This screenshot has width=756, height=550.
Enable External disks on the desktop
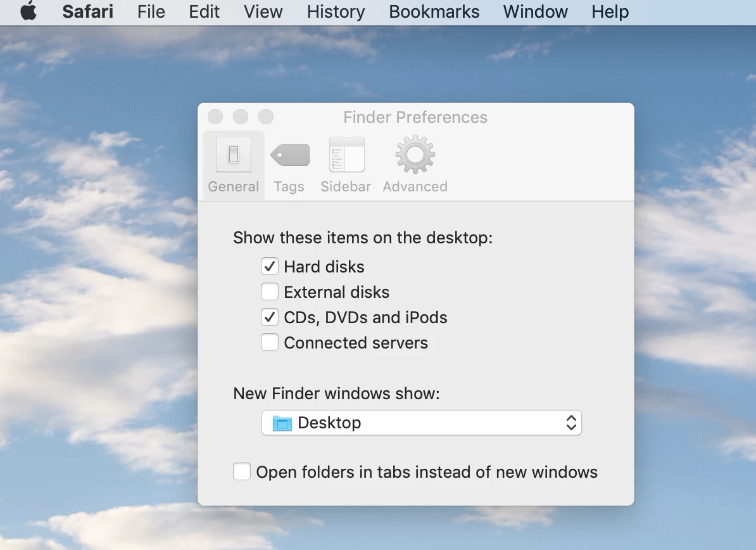click(x=270, y=292)
